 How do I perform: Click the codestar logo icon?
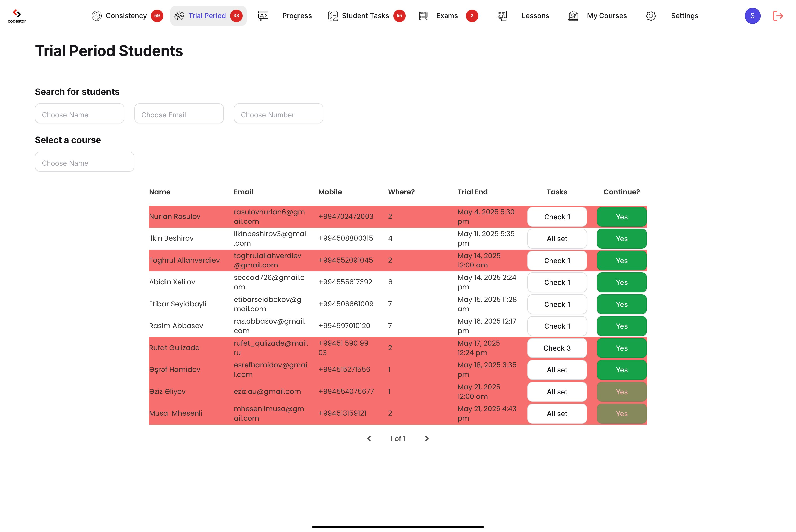click(17, 16)
